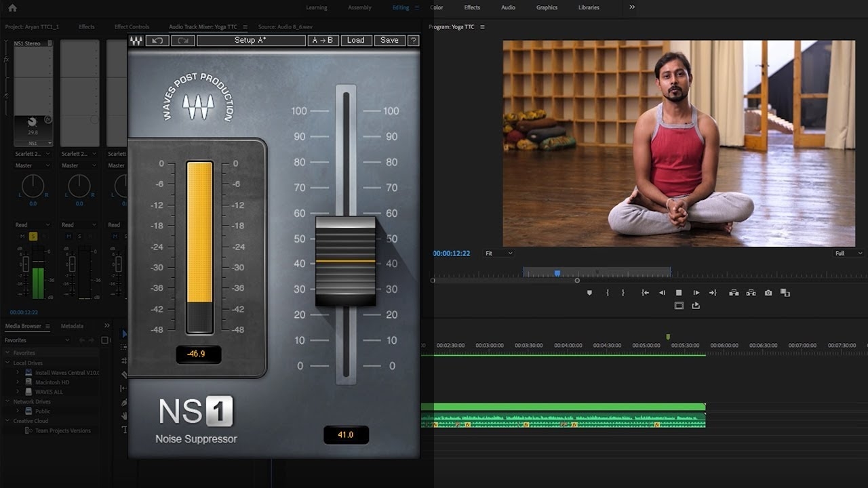Toggle Solo on the first mixer track
Viewport: 868px width, 488px height.
coord(33,236)
